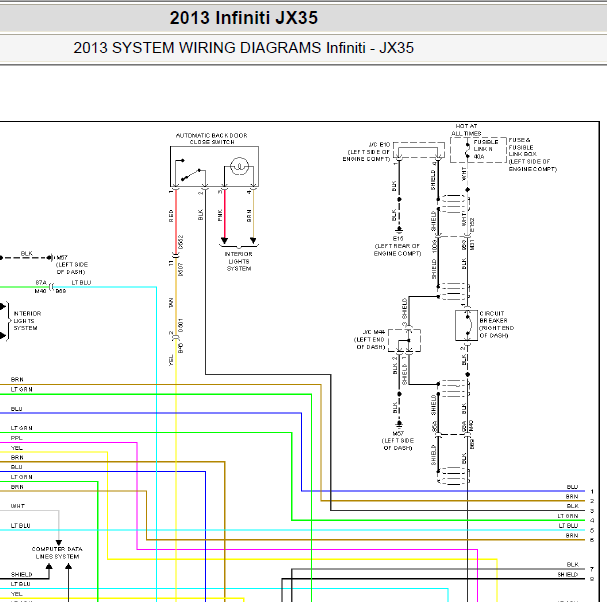607x602 pixels.
Task: Click the "PNK" wire label below switch pin 3
Action: pos(220,215)
